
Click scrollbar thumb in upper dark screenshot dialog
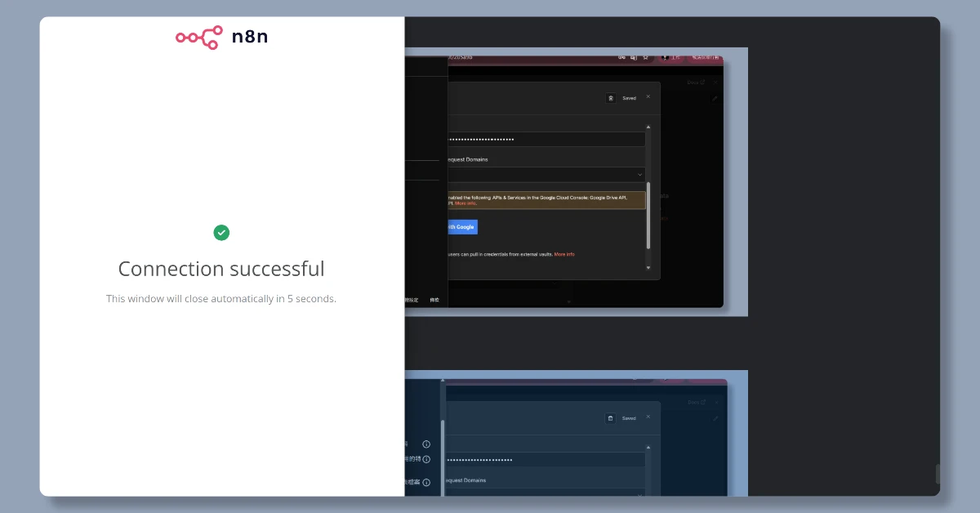point(648,214)
